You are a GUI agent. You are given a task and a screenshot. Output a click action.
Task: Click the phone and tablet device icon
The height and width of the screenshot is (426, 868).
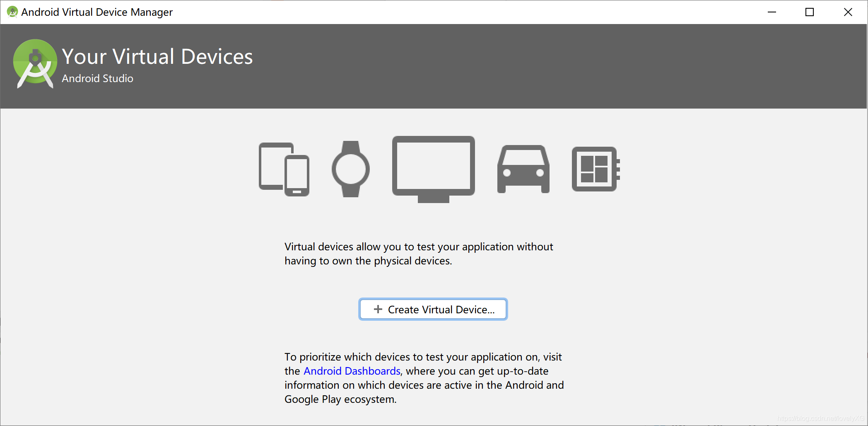(x=284, y=169)
